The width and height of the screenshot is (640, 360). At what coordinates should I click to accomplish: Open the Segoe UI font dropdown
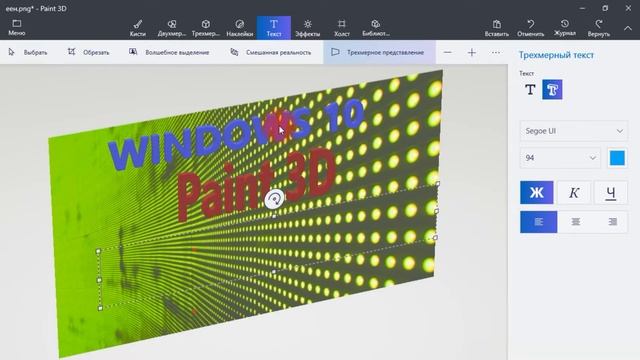[573, 131]
